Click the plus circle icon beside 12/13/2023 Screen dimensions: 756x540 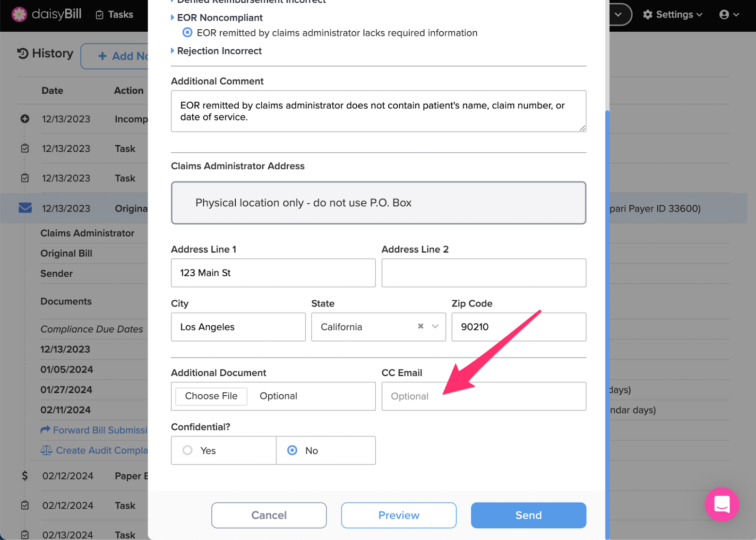25,119
